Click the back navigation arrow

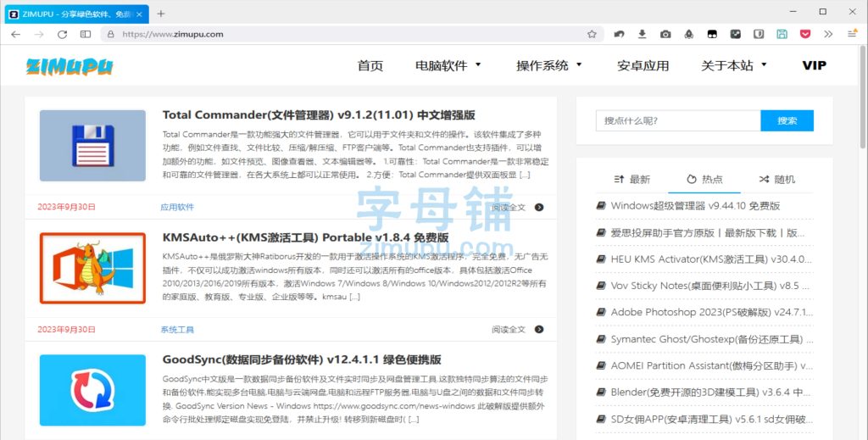15,34
